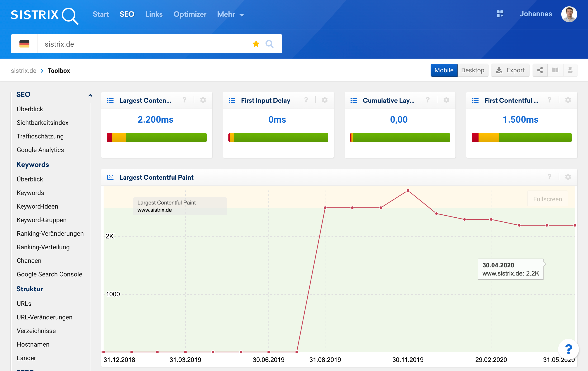
Task: Toggle the www.sistrix.de legend entry
Action: point(154,210)
